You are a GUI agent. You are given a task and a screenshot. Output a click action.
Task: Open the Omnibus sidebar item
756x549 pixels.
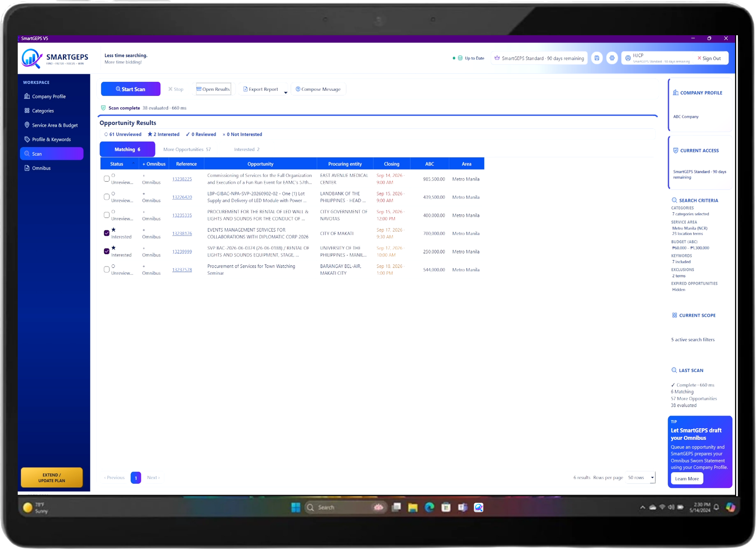41,168
